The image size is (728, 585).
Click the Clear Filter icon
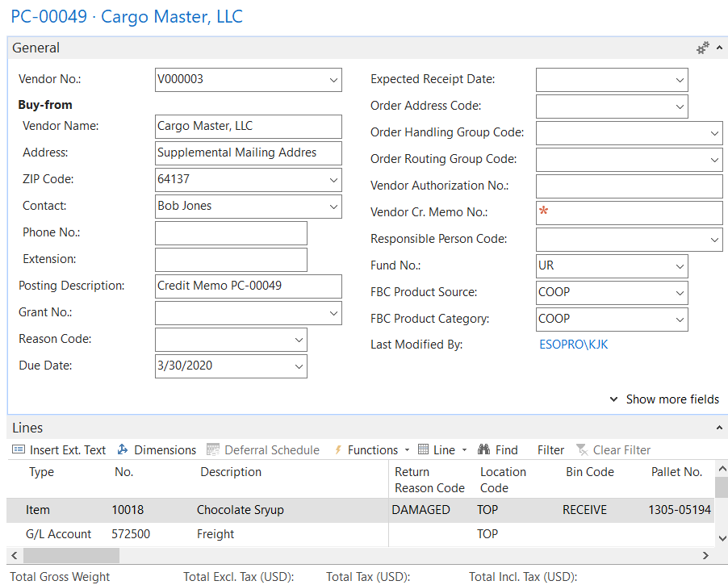click(x=582, y=450)
